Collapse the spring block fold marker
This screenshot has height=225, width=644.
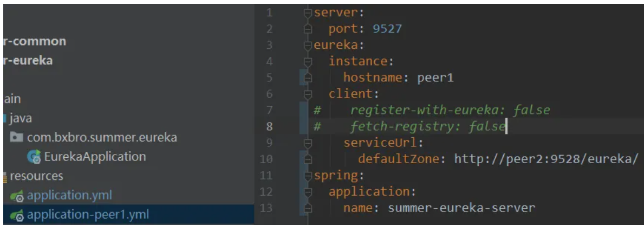coord(308,176)
